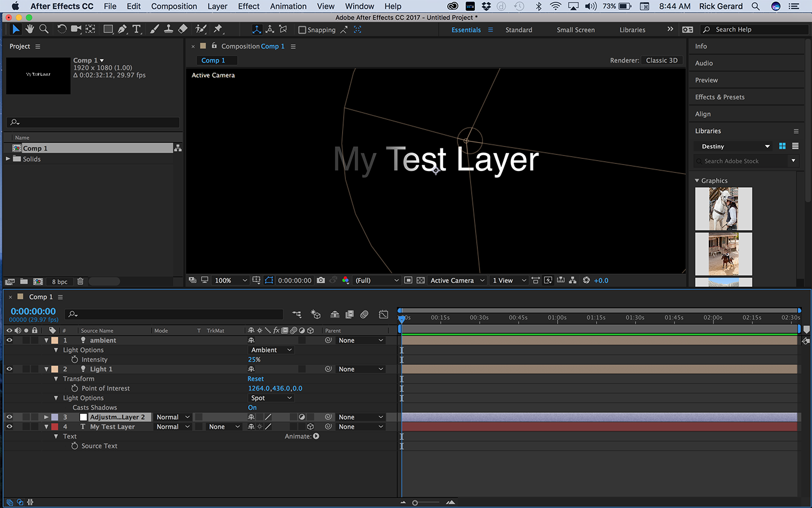Image resolution: width=812 pixels, height=508 pixels.
Task: Open the Effects & Presets panel
Action: [720, 97]
